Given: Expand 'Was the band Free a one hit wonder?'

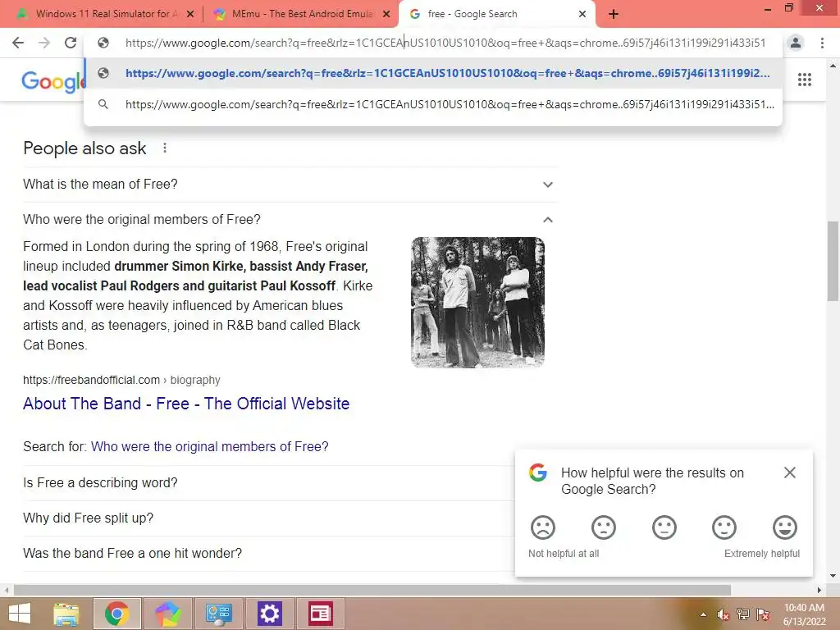Looking at the screenshot, I should pos(268,554).
